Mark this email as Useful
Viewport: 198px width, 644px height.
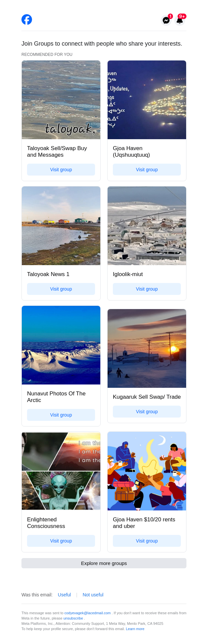pyautogui.click(x=64, y=595)
